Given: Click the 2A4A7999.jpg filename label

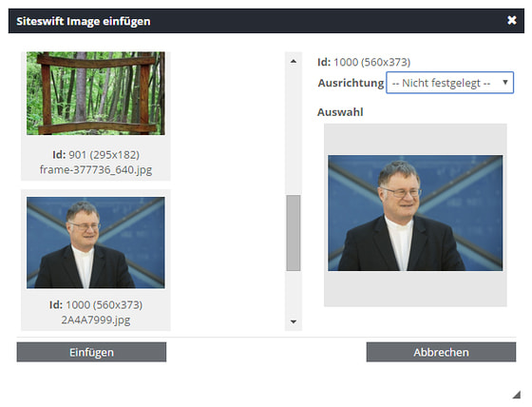Looking at the screenshot, I should click(96, 320).
